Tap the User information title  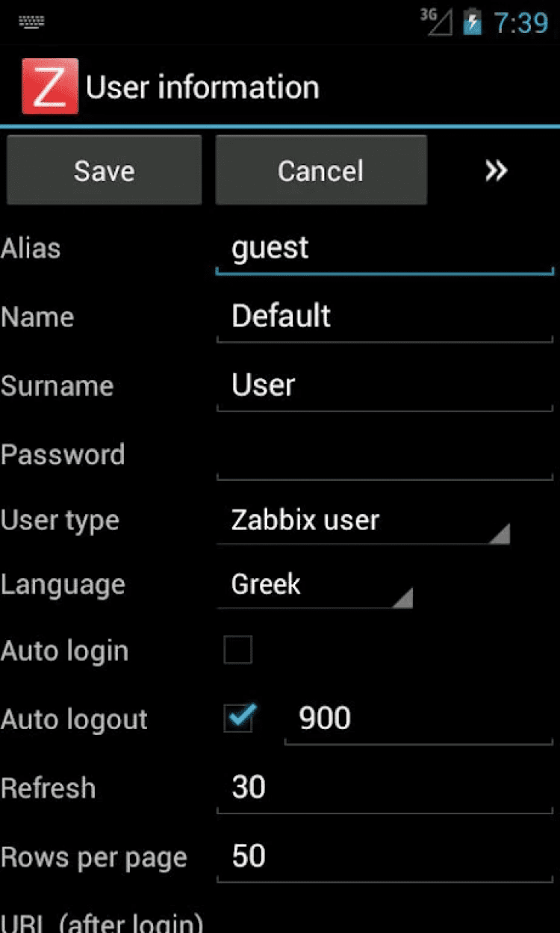pos(202,87)
